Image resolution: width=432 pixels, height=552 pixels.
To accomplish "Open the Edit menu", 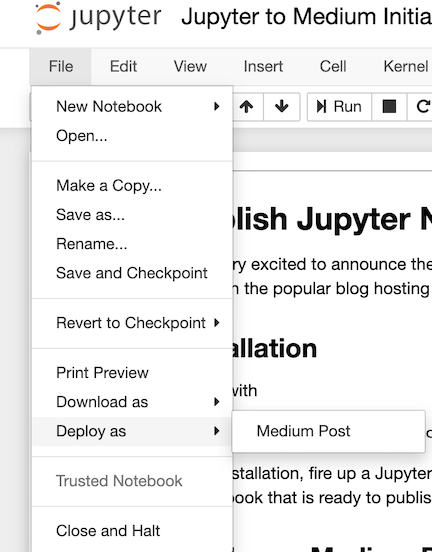I will coord(123,66).
